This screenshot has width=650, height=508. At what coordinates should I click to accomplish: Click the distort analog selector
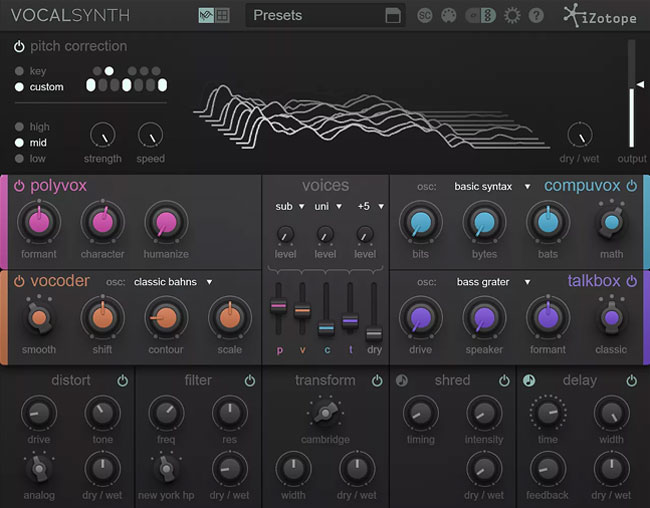point(39,469)
